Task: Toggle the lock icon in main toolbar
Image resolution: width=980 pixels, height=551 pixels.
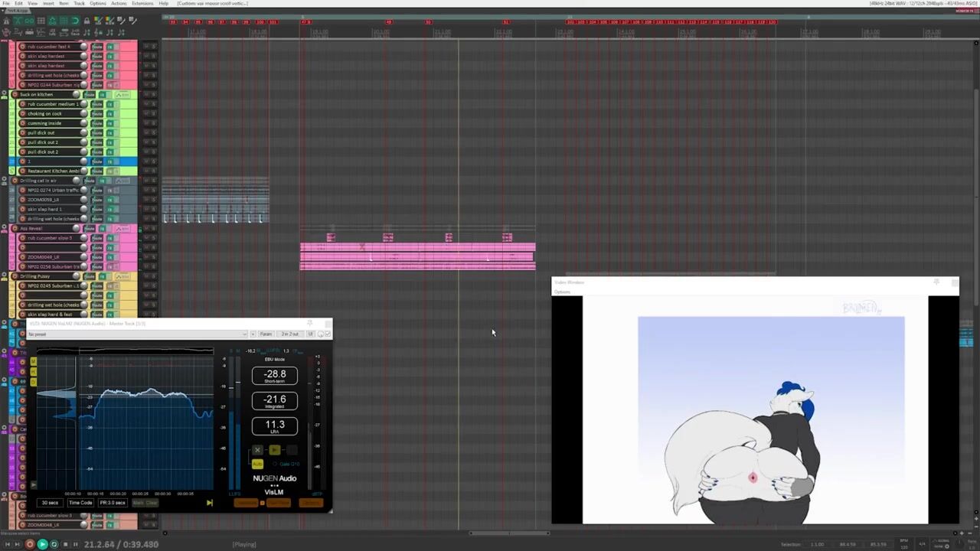Action: point(87,21)
